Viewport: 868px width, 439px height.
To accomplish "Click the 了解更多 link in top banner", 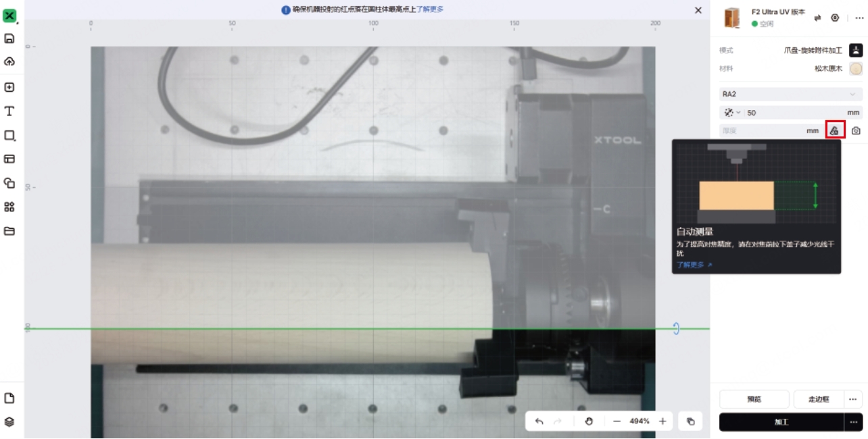I will click(430, 9).
